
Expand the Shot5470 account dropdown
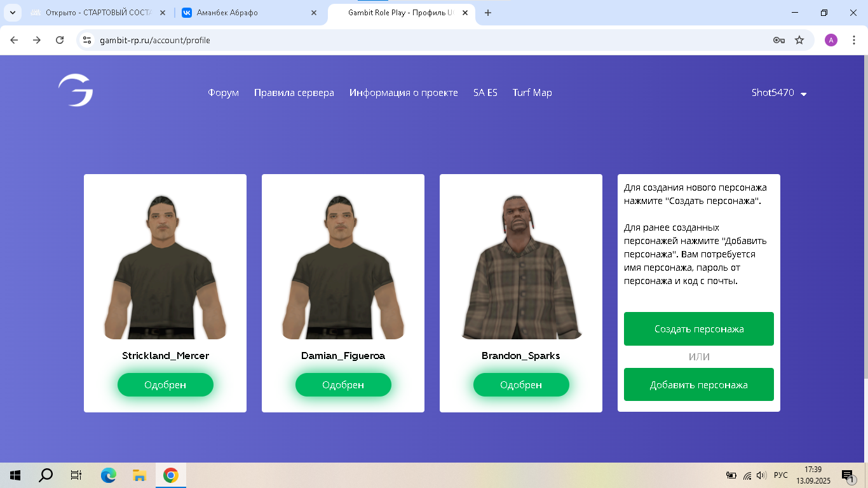[779, 93]
